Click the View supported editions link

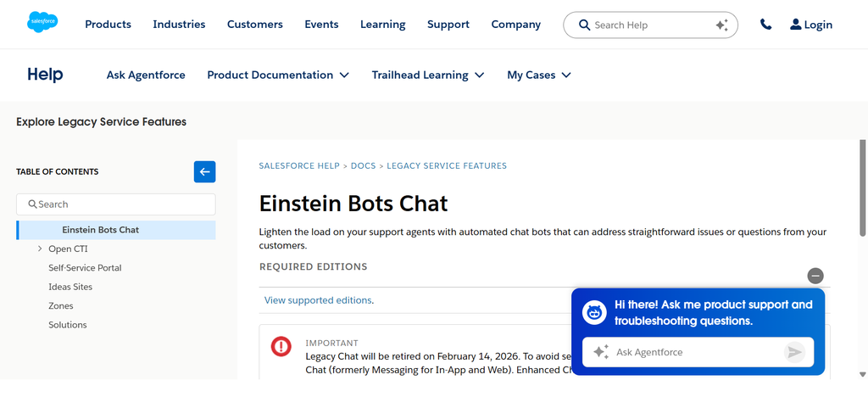coord(318,300)
